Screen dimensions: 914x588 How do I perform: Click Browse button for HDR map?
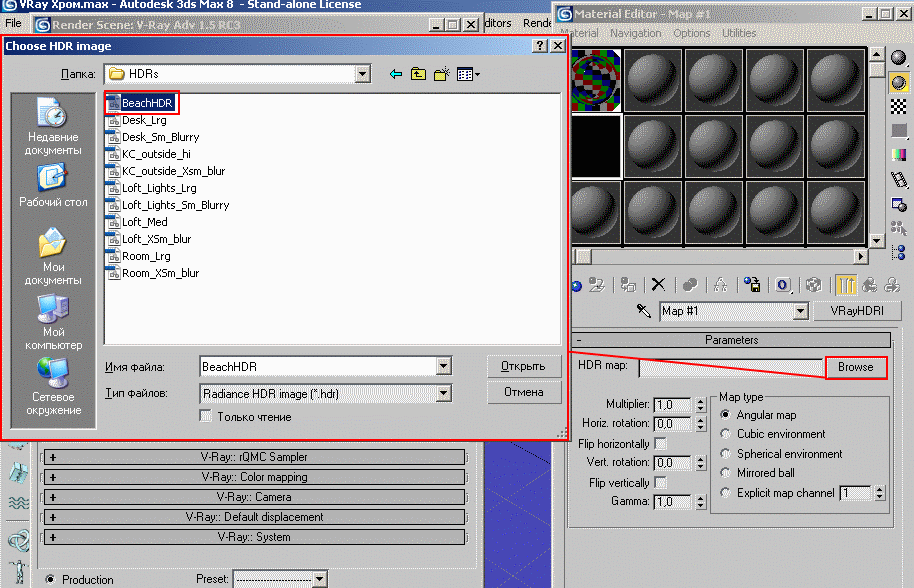pos(856,367)
